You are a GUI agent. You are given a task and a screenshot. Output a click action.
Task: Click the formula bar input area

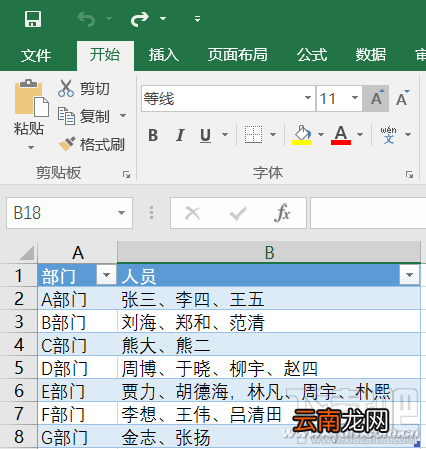tap(368, 213)
